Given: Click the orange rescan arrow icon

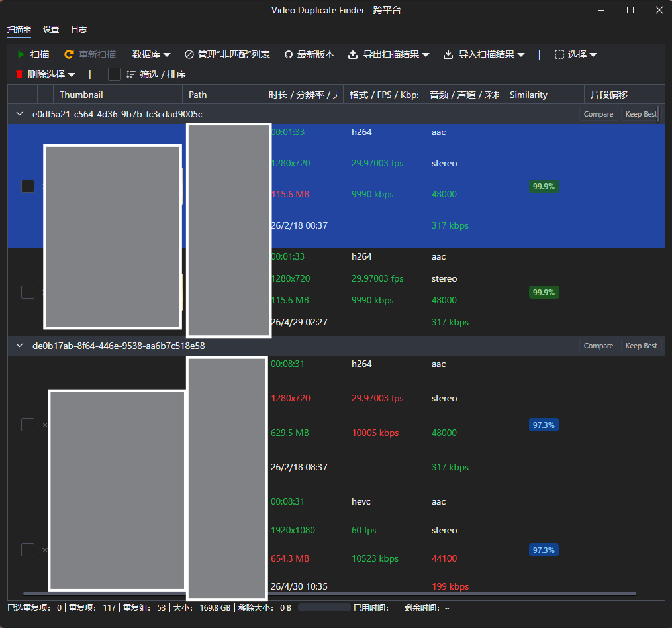Looking at the screenshot, I should tap(69, 54).
